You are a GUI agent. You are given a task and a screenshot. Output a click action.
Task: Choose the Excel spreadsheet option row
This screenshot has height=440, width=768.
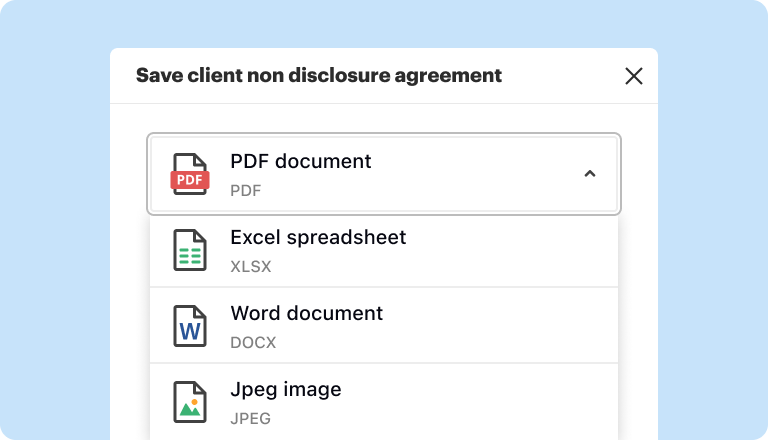coord(384,250)
